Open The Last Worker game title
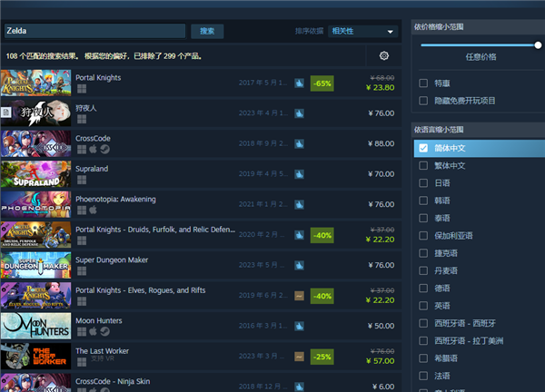 pyautogui.click(x=102, y=351)
